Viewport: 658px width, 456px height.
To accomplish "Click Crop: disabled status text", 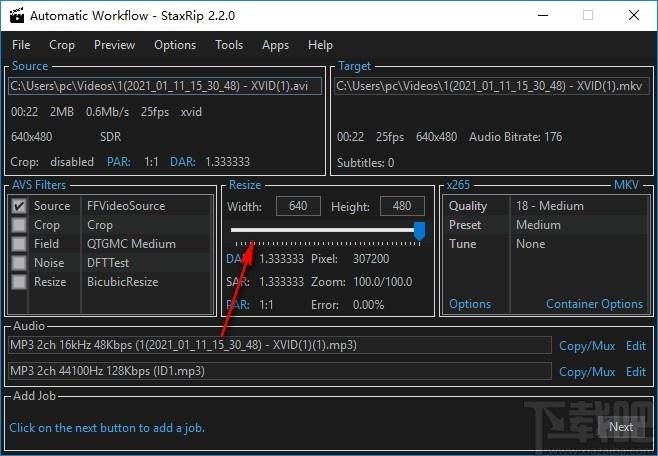I will pos(52,162).
